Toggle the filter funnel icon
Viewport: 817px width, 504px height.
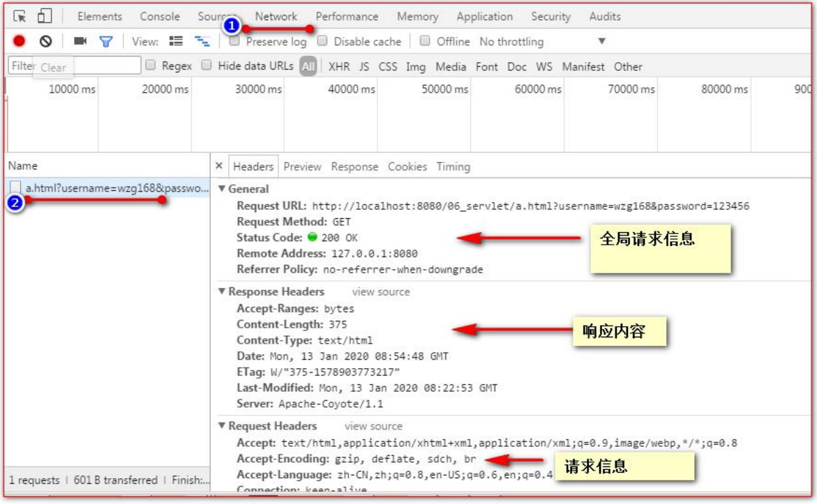point(106,42)
